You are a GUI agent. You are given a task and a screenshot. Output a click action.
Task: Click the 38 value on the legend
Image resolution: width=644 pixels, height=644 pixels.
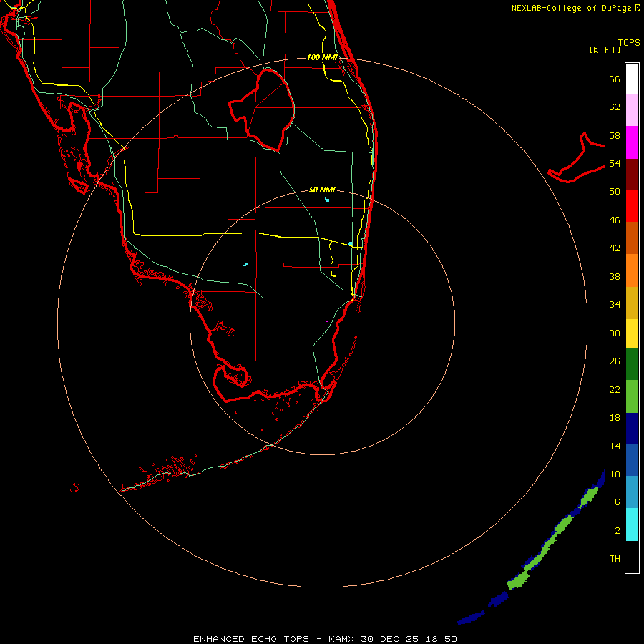pyautogui.click(x=615, y=276)
